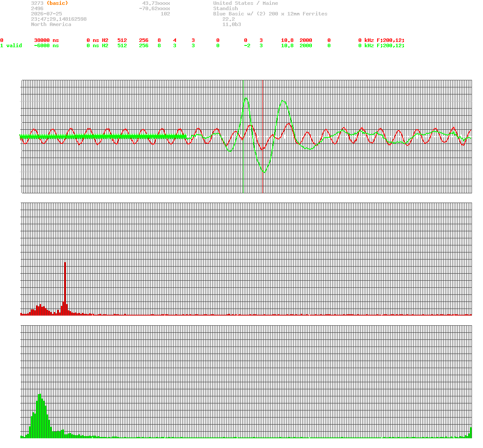Click the longitude -70.62xxxx
Image resolution: width=483 pixels, height=448 pixels.
coord(154,8)
